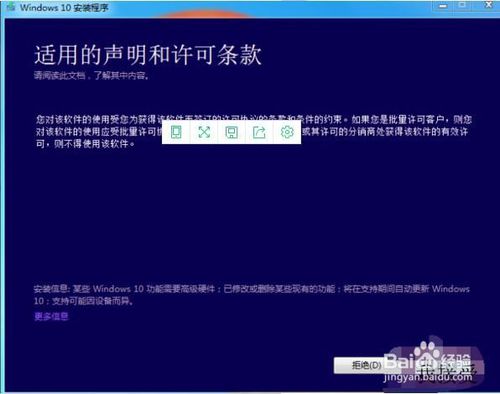This screenshot has height=394, width=500.
Task: Click the 安装信息 paragraph about Windows 10 功能
Action: (252, 295)
